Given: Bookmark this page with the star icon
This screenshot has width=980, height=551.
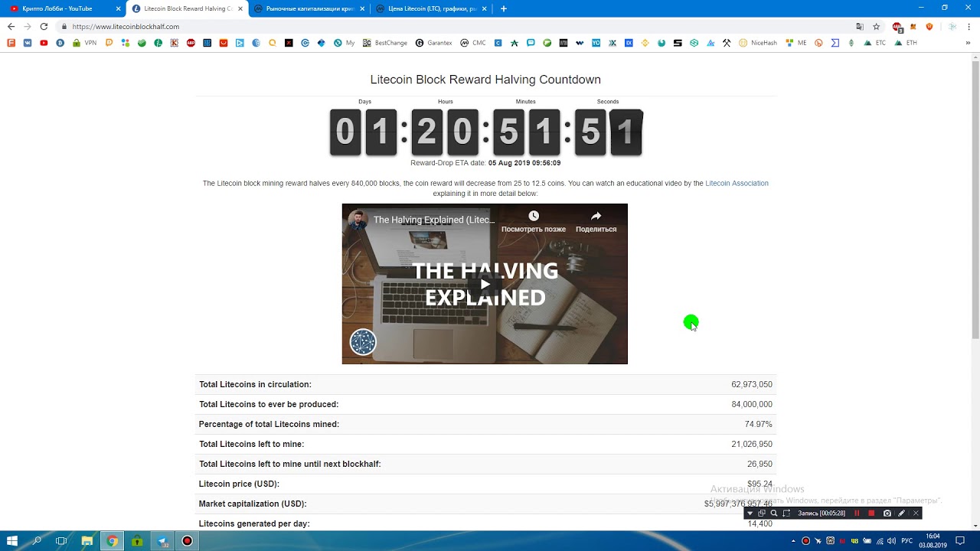Looking at the screenshot, I should (877, 26).
